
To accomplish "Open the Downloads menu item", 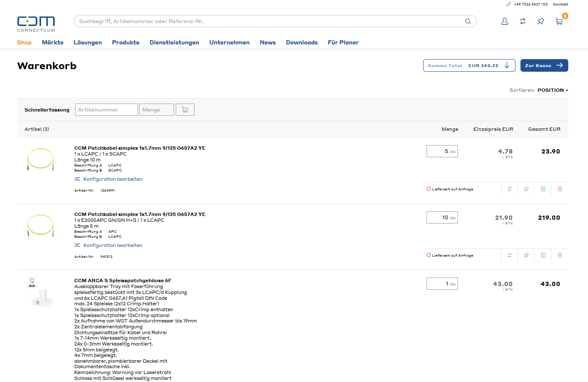I will click(302, 42).
